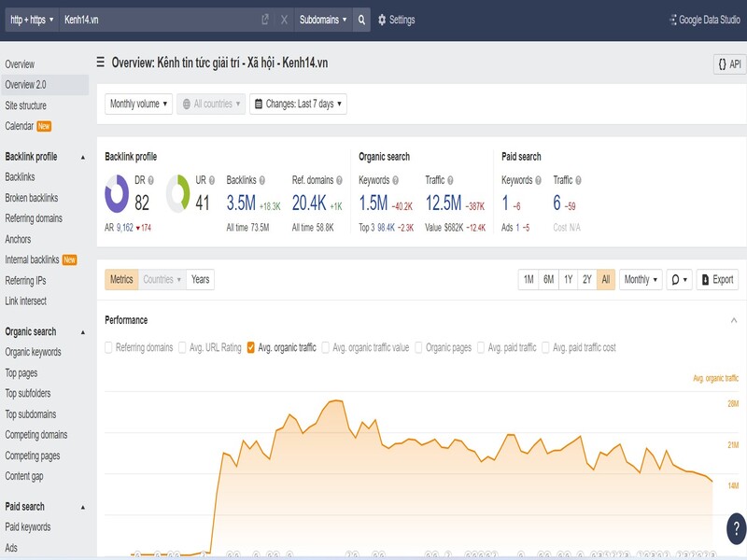This screenshot has width=747, height=560.
Task: Open the annotations comment bubble dropdown
Action: 679,279
